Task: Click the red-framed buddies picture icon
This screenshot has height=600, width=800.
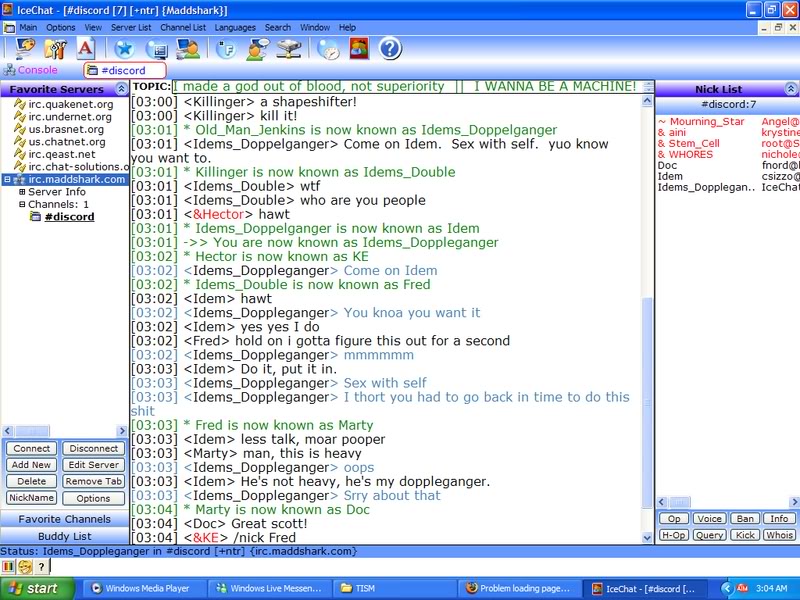Action: (x=359, y=49)
